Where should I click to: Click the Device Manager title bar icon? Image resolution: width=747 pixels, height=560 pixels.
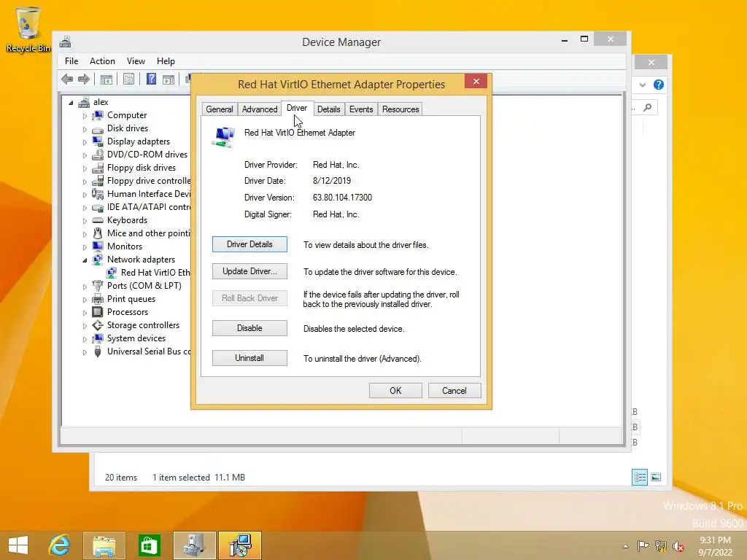pyautogui.click(x=65, y=42)
